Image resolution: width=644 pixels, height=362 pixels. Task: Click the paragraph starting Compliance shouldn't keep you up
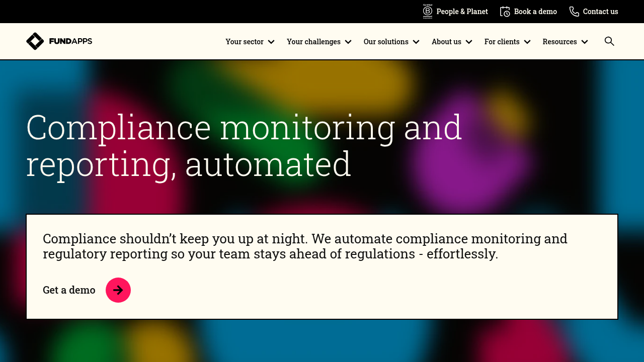tap(305, 246)
